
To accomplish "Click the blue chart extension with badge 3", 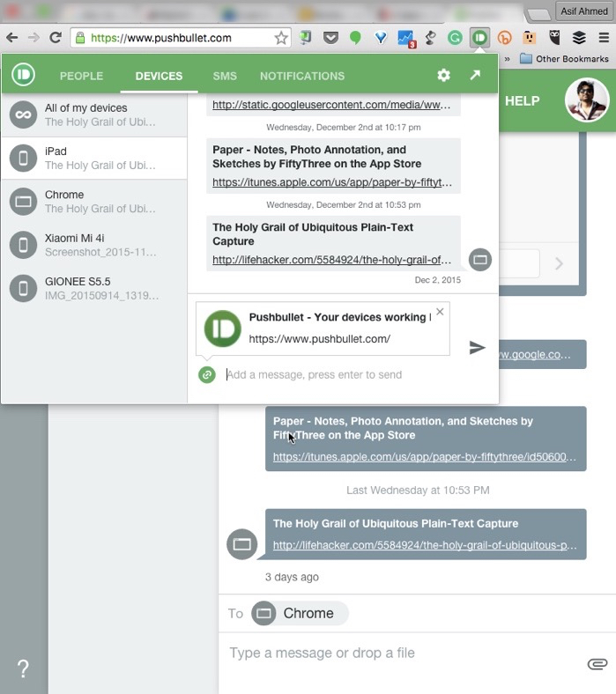I will click(x=406, y=39).
